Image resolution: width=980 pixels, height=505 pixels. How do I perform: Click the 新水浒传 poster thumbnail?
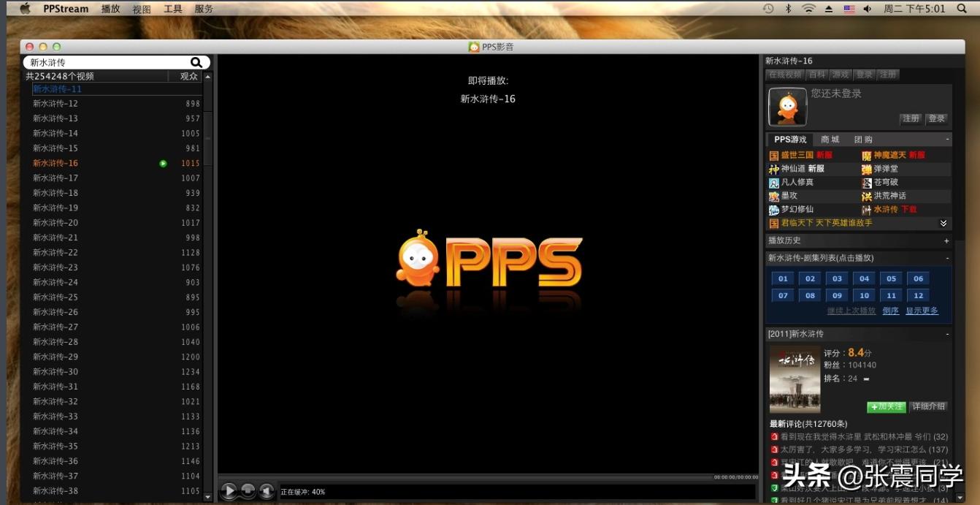[795, 379]
